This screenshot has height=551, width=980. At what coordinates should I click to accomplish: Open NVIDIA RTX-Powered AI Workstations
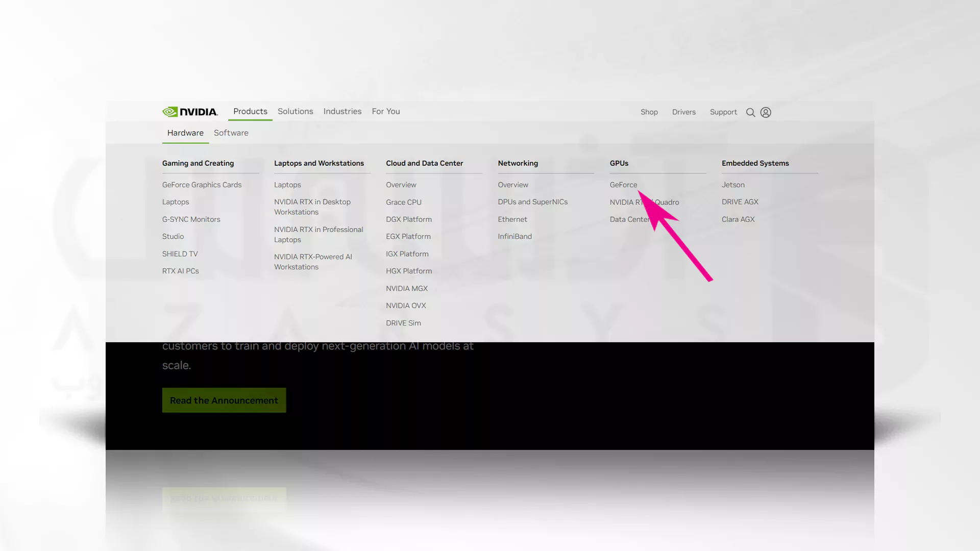[x=313, y=262]
